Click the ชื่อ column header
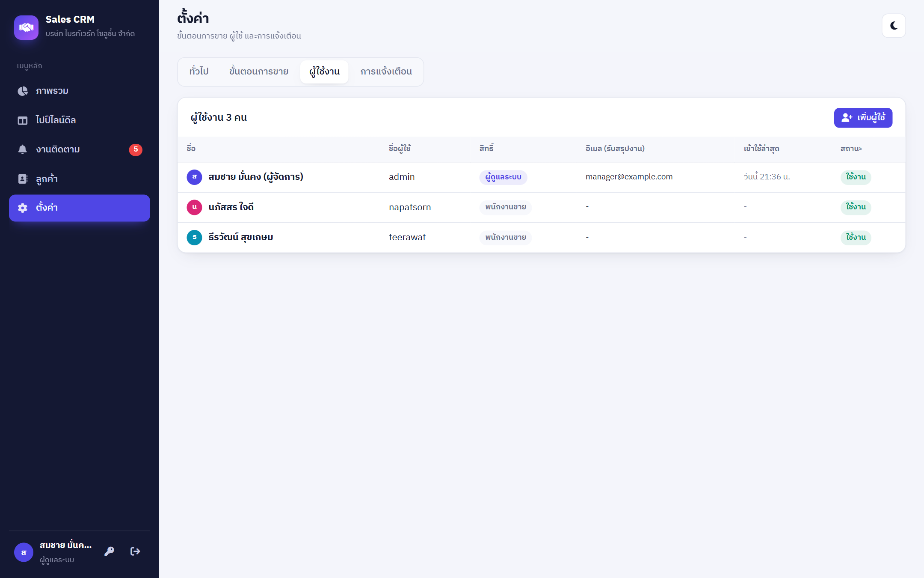Screen dimensions: 924x578 [x=191, y=149]
